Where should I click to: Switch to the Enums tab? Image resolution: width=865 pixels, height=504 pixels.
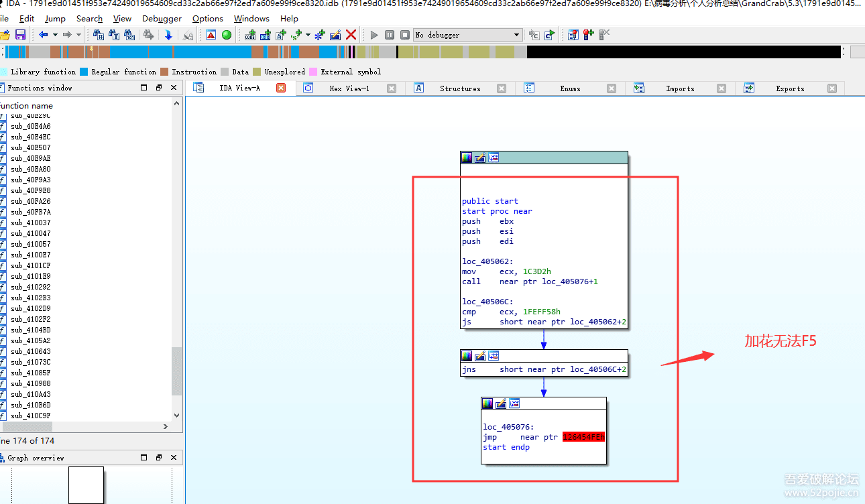570,88
